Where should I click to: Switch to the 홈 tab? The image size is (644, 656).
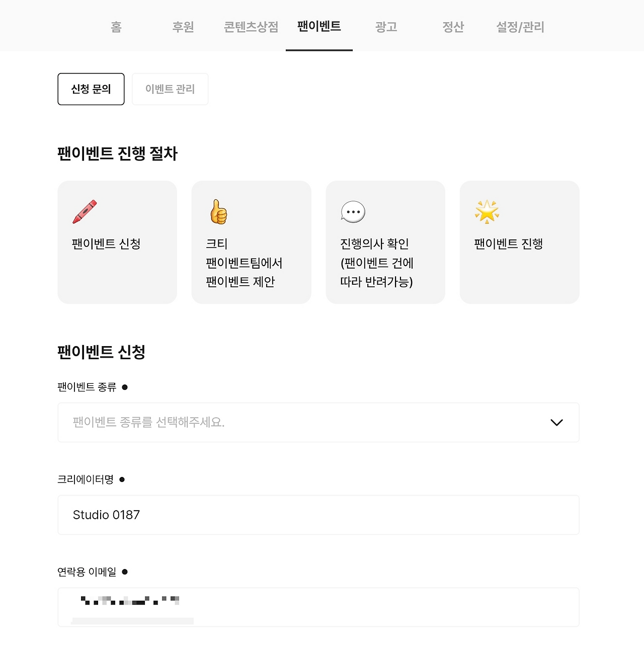[115, 27]
